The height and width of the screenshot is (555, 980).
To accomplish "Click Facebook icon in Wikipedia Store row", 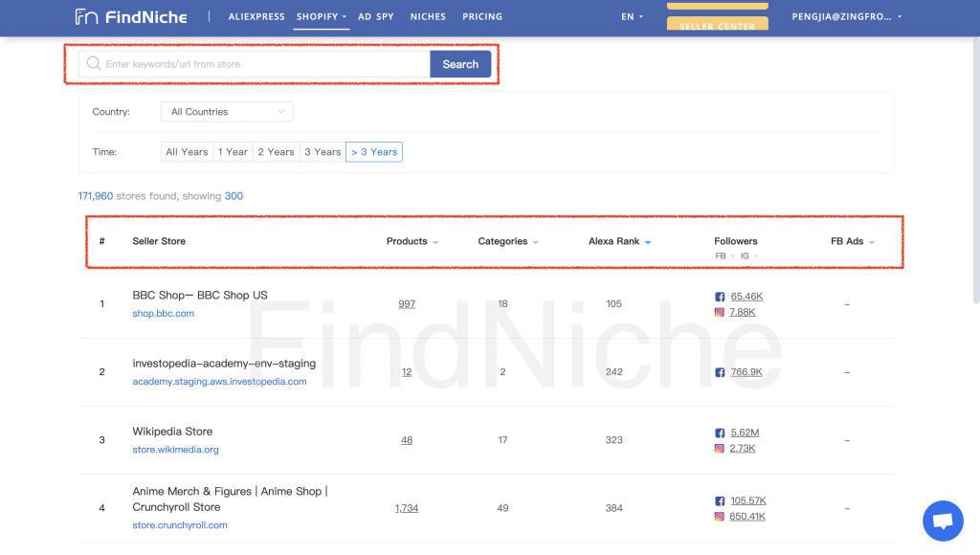I will [720, 433].
